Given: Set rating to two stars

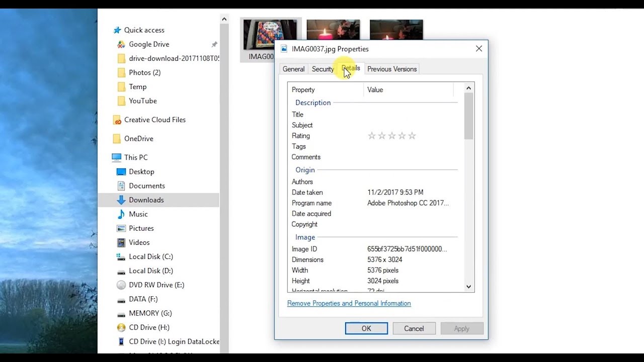Looking at the screenshot, I should coord(382,136).
